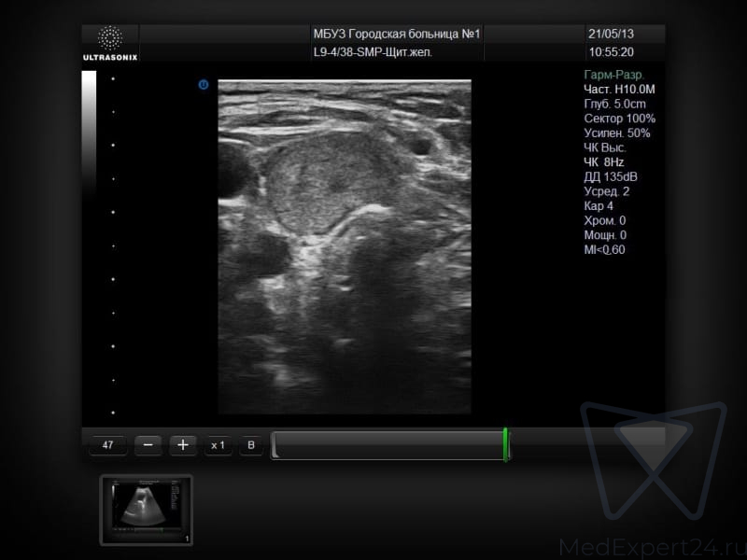Click the date 21/05/13 field
The image size is (747, 560).
pyautogui.click(x=612, y=35)
